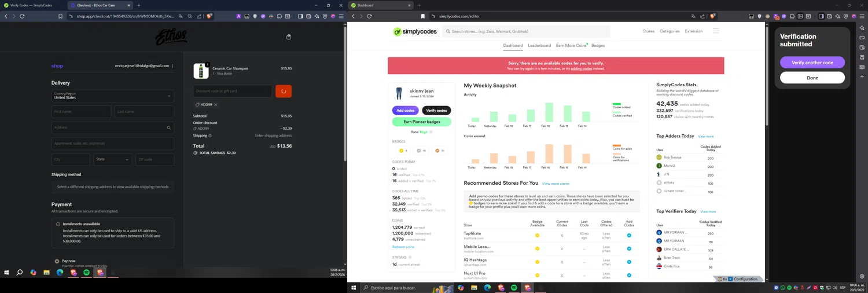
Task: Bookmark the shop.app checkout page
Action: (60, 16)
